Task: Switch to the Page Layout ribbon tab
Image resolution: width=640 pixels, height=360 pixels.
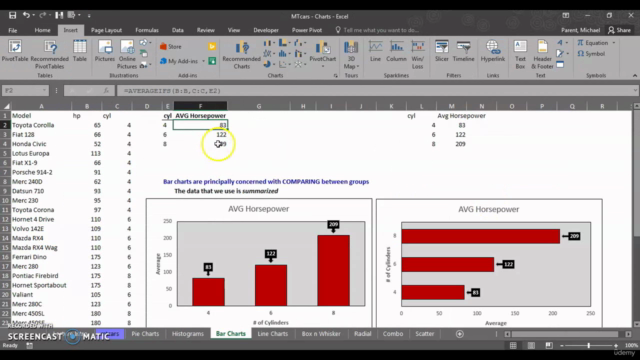Action: [x=106, y=30]
